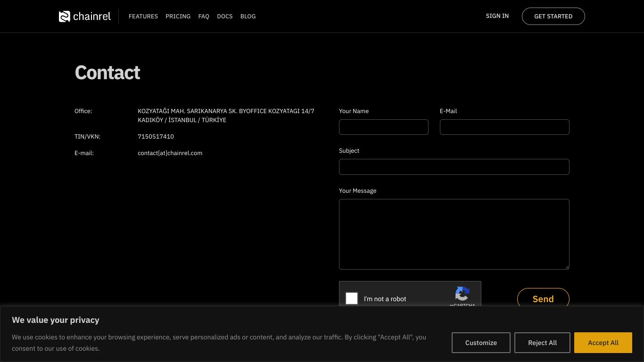
Task: Click the reCAPTCHA logo icon
Action: pyautogui.click(x=462, y=294)
